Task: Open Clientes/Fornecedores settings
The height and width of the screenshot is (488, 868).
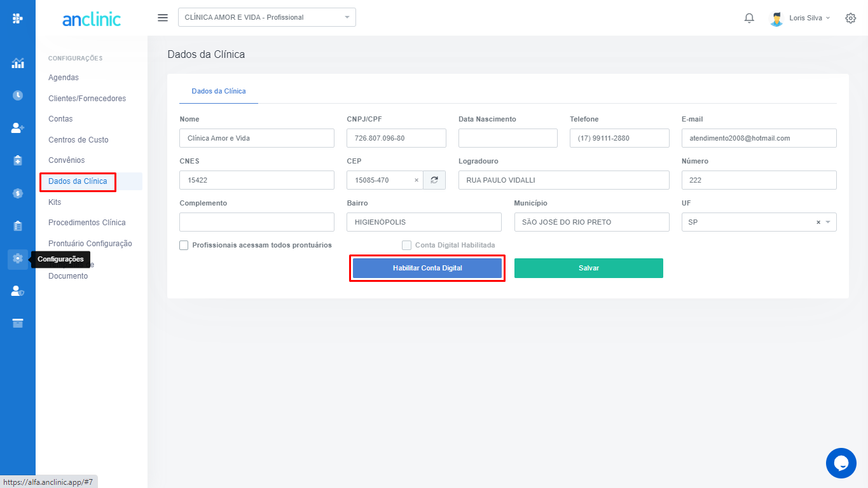Action: pos(87,99)
